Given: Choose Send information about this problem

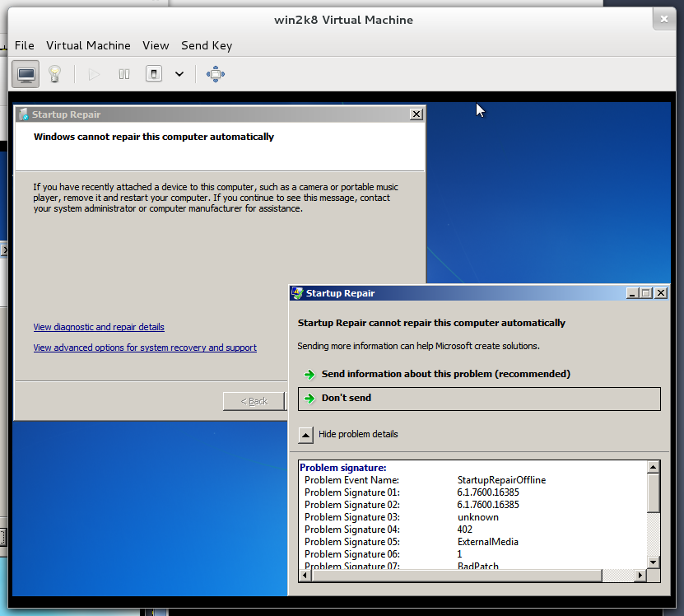Looking at the screenshot, I should (445, 374).
